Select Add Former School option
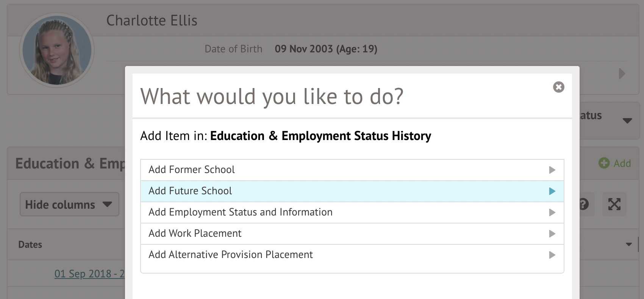This screenshot has height=299, width=644. pyautogui.click(x=192, y=170)
